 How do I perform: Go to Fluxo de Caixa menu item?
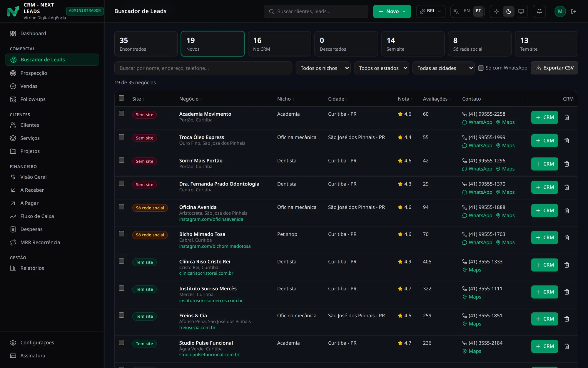coord(52,216)
